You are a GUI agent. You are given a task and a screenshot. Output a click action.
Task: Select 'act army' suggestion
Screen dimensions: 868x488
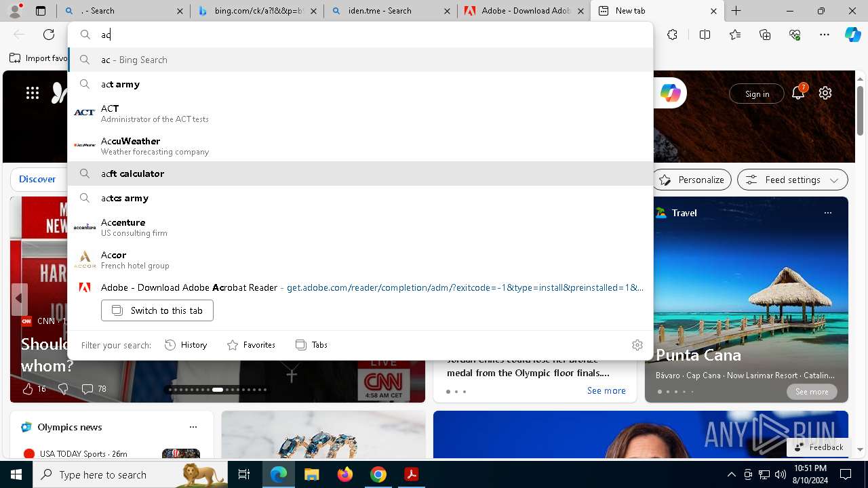(x=360, y=84)
